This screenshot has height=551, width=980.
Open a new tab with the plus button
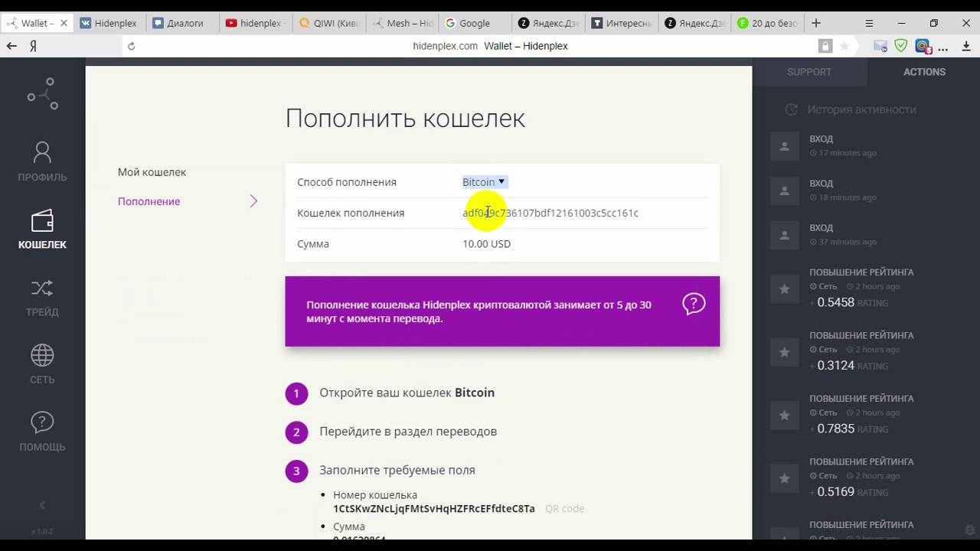click(816, 23)
